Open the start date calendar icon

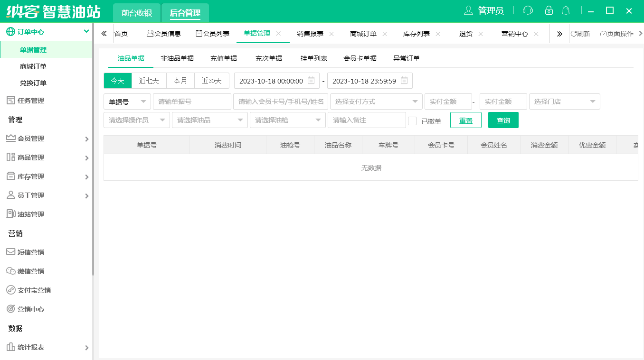pyautogui.click(x=311, y=81)
